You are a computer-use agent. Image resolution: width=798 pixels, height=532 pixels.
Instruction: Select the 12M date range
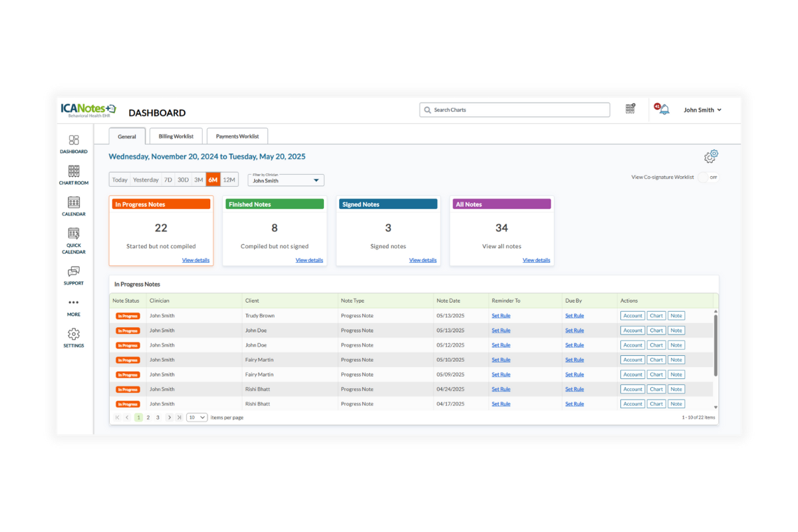229,180
